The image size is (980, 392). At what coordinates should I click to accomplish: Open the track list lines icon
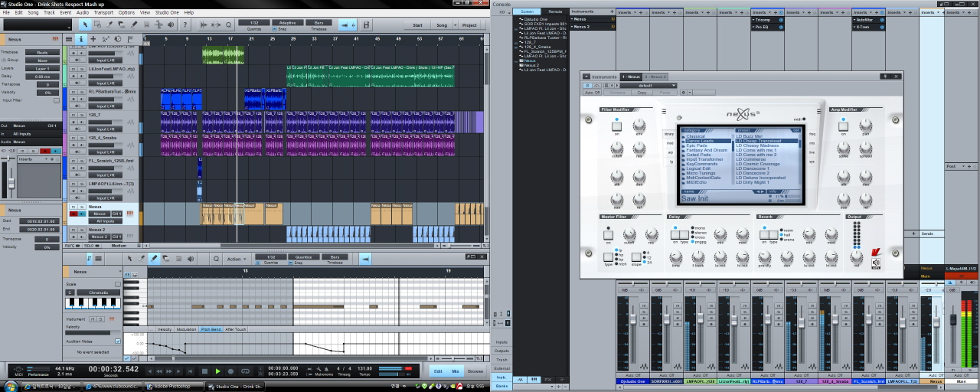[69, 39]
